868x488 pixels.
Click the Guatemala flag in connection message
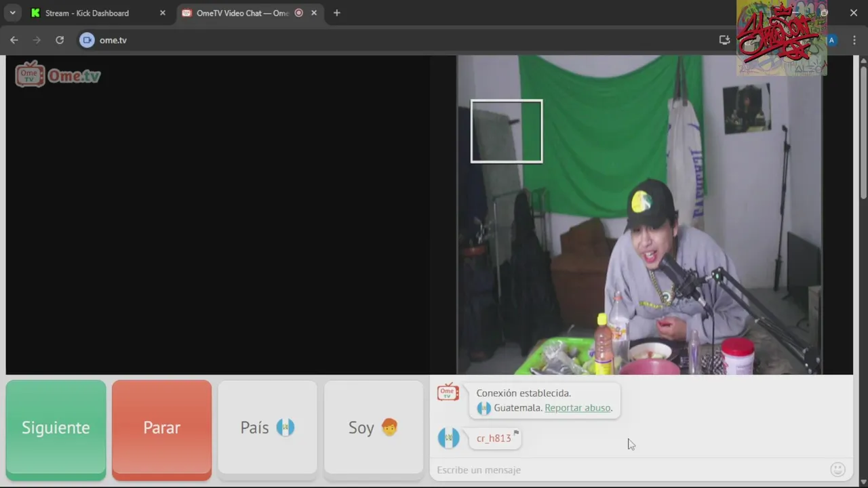tap(484, 408)
